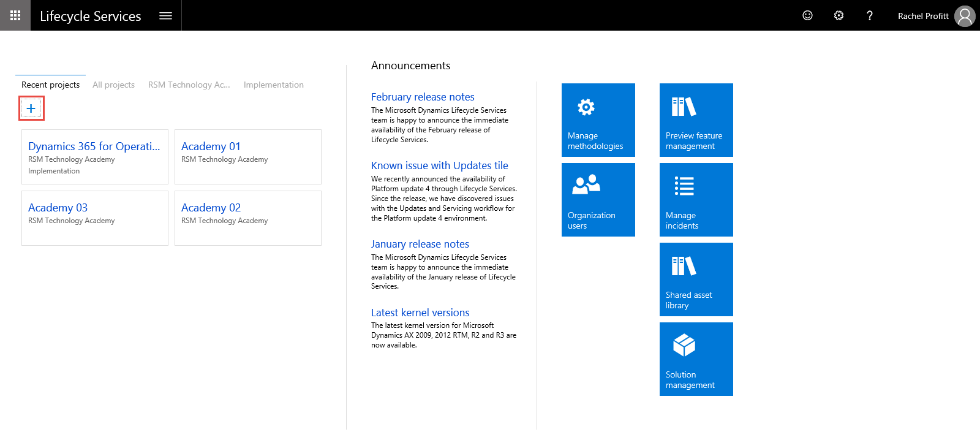Switch to the RSM Technology Ac... tab
This screenshot has height=448, width=980.
pos(189,85)
